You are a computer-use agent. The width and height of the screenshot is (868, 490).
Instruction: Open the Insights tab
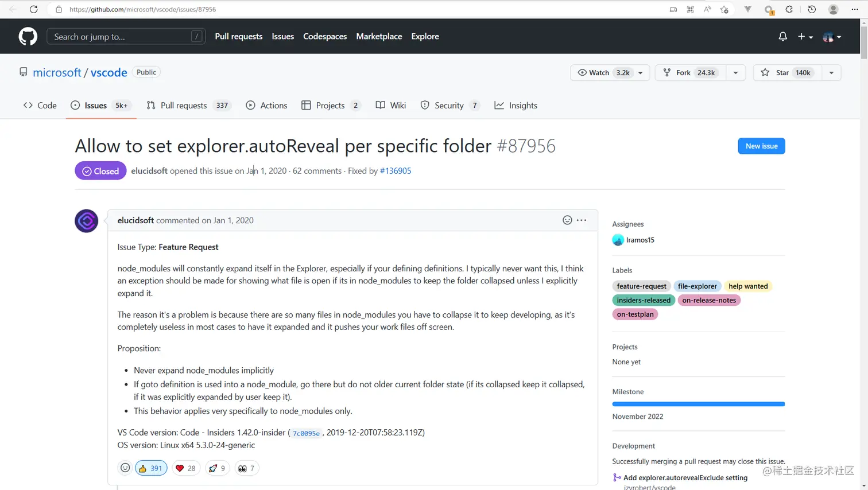516,106
